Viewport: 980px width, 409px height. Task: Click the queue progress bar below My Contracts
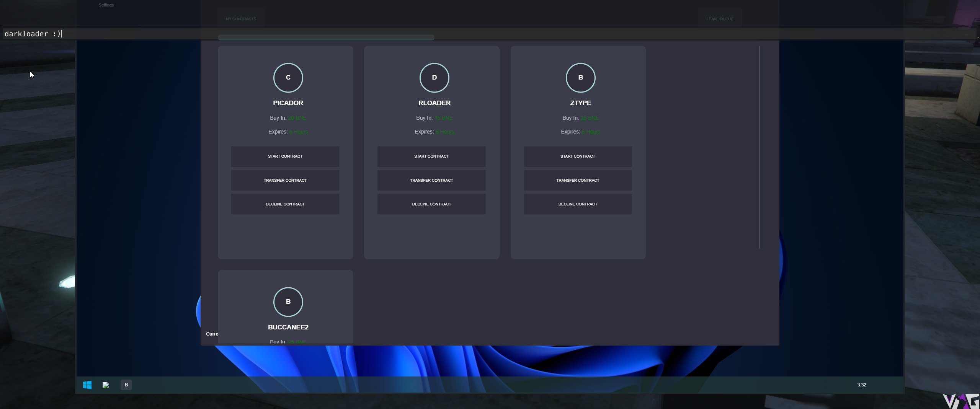pos(326,37)
